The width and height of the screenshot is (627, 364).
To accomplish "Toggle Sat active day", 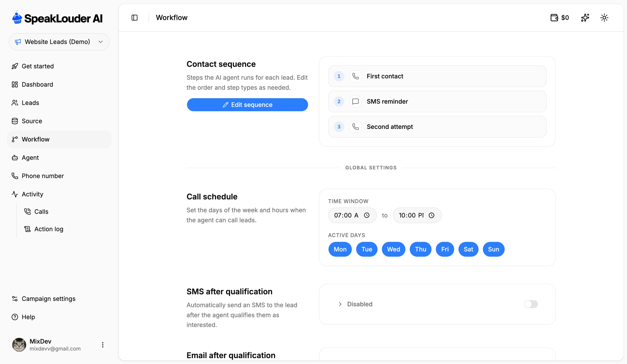I will pos(468,249).
